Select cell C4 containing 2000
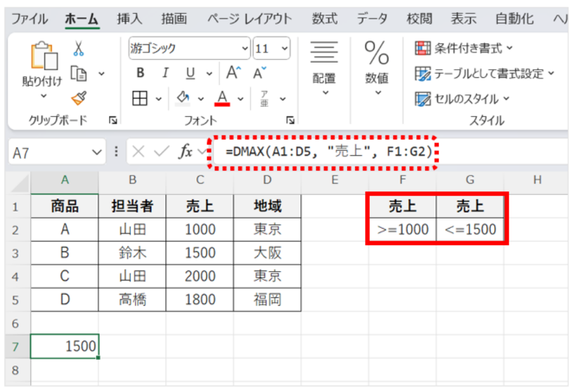 200,276
